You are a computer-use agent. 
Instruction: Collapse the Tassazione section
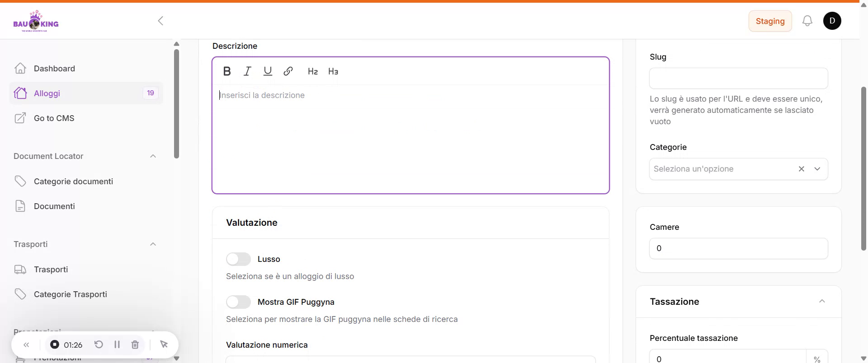click(822, 301)
